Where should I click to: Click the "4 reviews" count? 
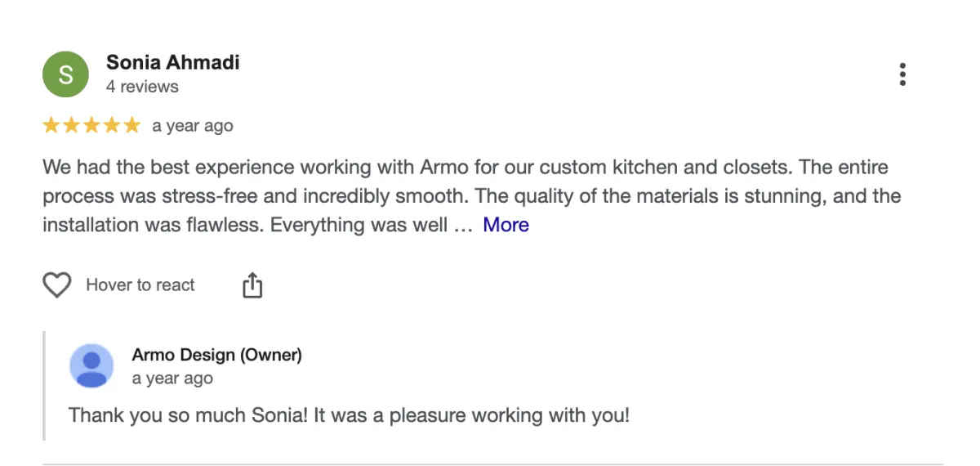[142, 87]
